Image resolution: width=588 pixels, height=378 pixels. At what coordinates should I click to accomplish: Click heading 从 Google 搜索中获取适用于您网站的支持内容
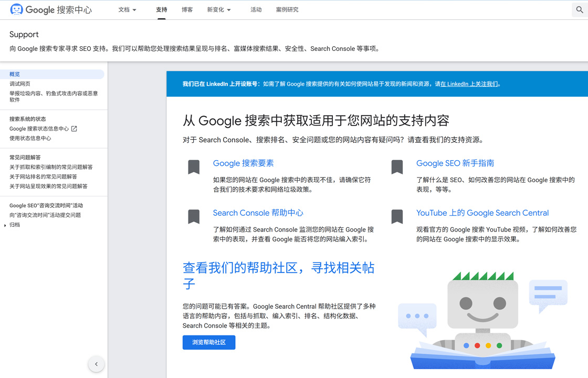(x=316, y=120)
